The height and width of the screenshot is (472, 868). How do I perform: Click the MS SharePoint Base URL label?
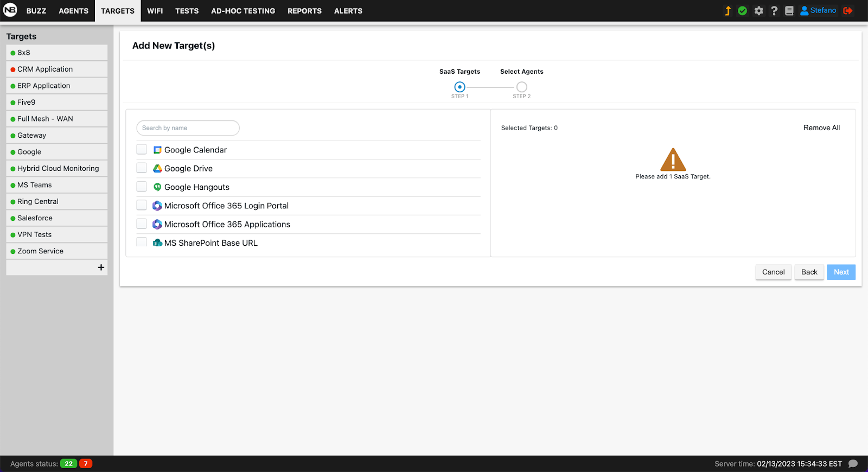click(211, 243)
